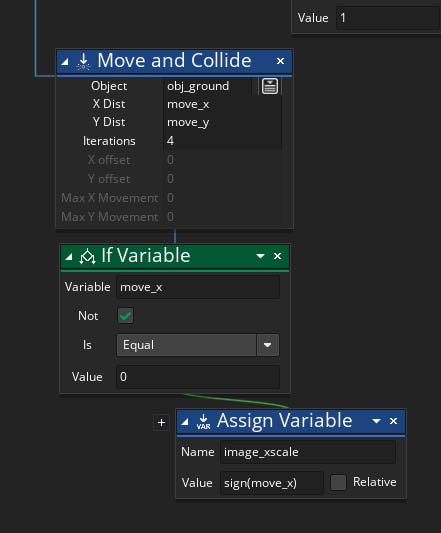441x533 pixels.
Task: Open the Is comparison Equal dropdown
Action: 198,345
